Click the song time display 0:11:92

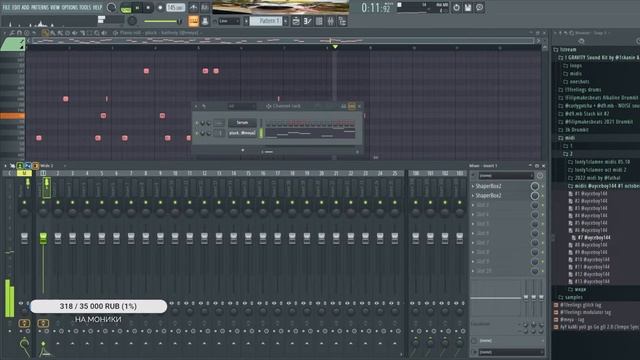[x=376, y=8]
